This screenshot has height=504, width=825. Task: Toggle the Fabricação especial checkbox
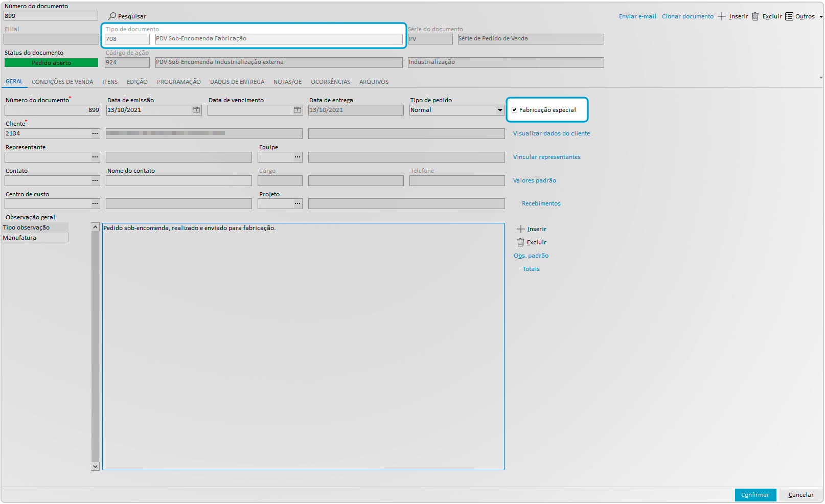pyautogui.click(x=515, y=110)
